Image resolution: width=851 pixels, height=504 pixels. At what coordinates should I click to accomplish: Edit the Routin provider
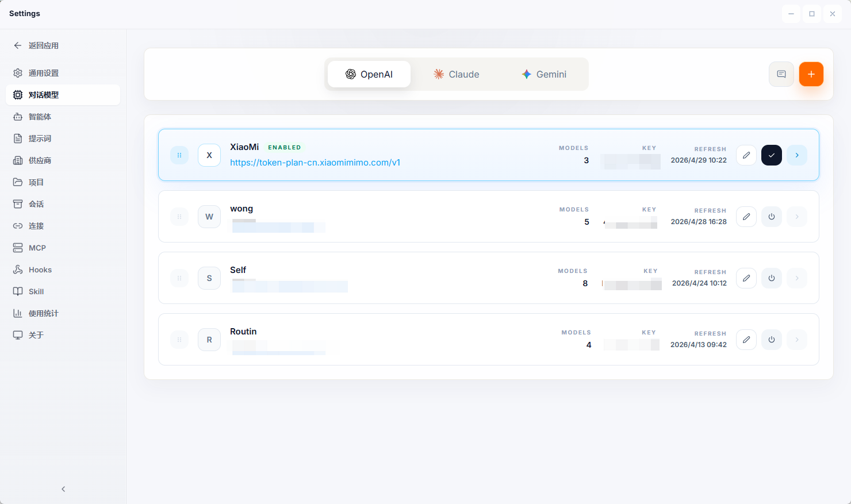746,340
